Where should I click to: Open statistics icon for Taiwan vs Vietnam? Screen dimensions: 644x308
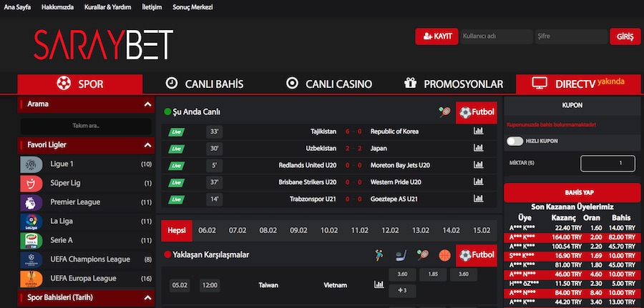379,284
